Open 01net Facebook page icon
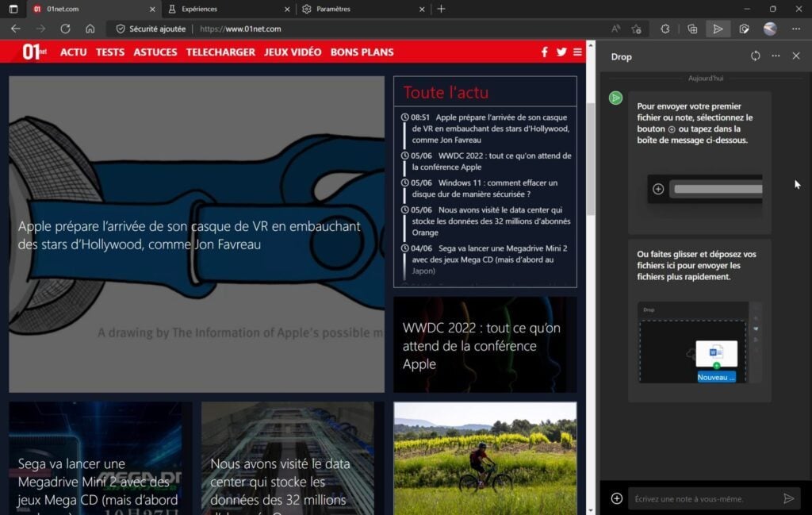 point(544,52)
